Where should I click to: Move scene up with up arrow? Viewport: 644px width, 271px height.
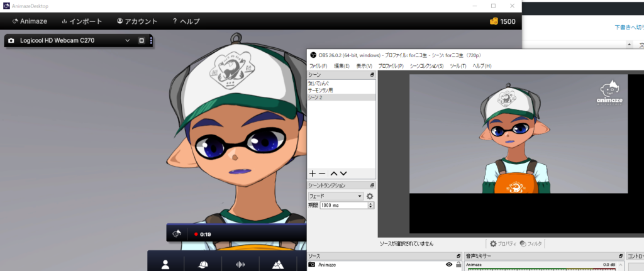point(334,174)
